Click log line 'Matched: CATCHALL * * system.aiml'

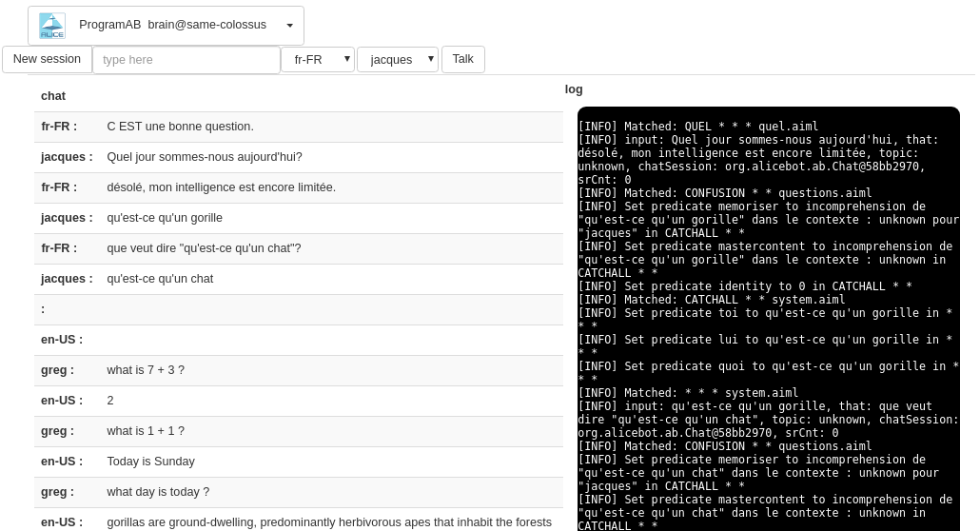tap(712, 300)
